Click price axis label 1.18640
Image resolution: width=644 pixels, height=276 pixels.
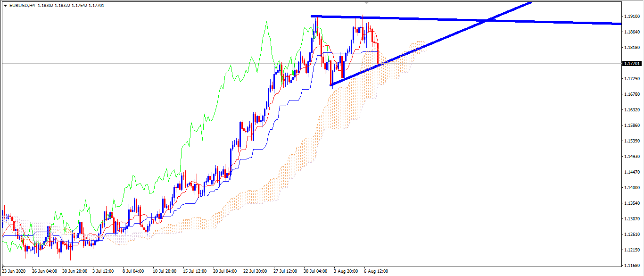(631, 32)
